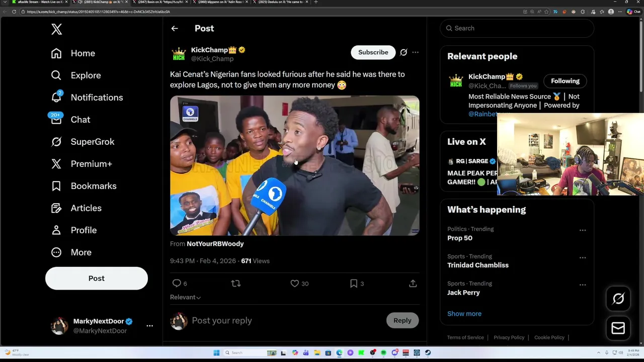This screenshot has width=644, height=362.
Task: Open the floating messages envelope button
Action: (x=618, y=328)
